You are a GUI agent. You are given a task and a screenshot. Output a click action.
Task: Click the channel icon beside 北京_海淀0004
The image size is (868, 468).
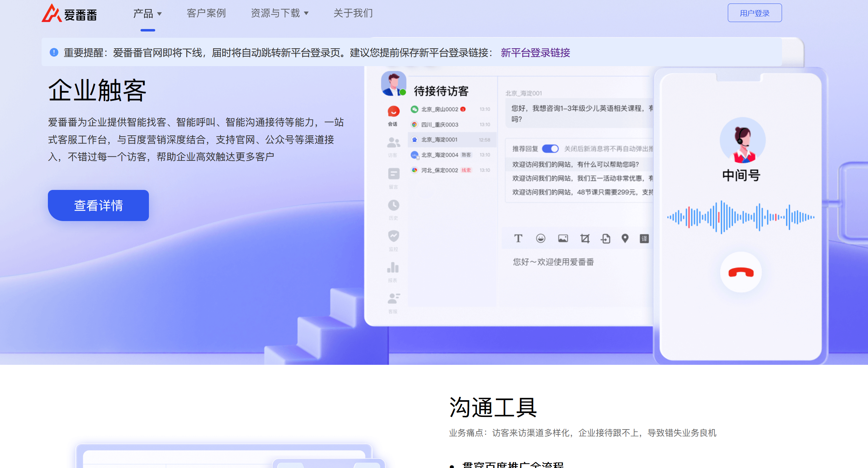tap(415, 155)
